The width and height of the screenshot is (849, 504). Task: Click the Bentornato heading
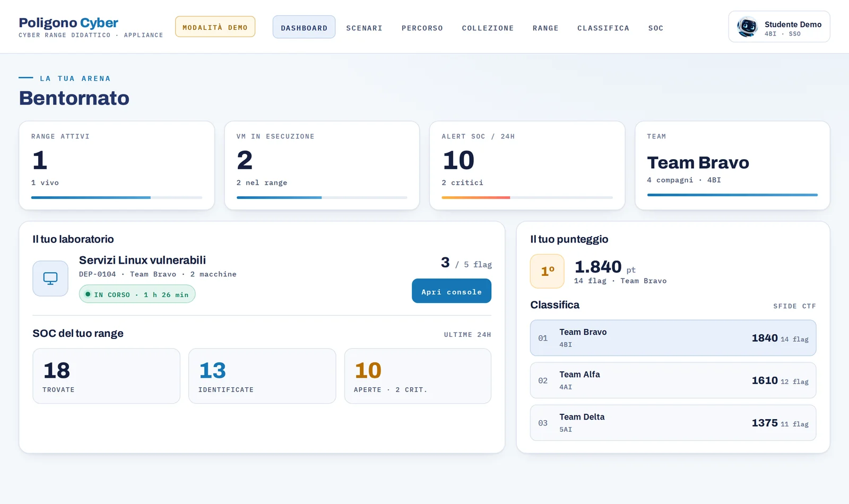click(74, 98)
